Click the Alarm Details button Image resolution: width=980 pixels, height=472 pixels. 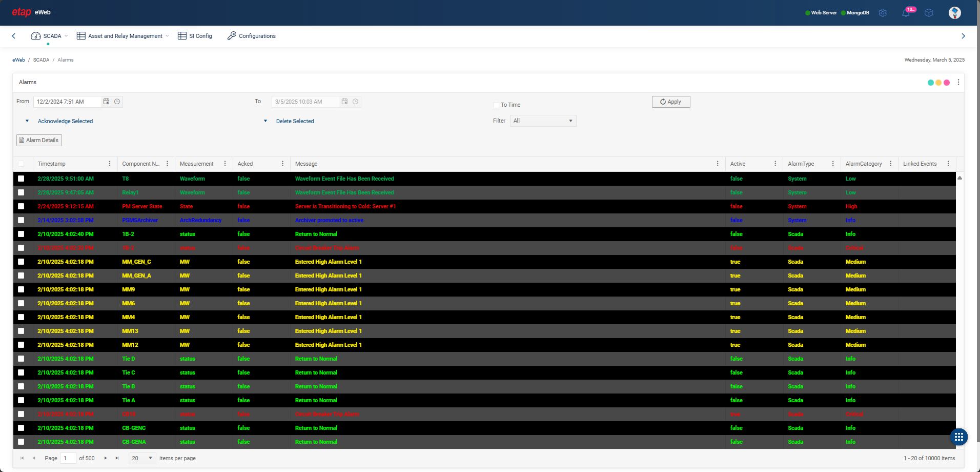pyautogui.click(x=39, y=140)
